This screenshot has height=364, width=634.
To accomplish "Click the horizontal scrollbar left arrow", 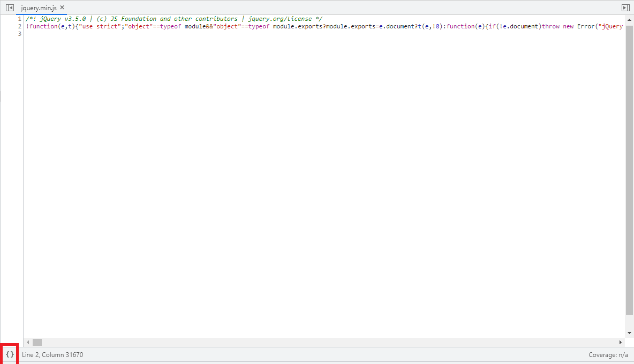I will pyautogui.click(x=28, y=342).
